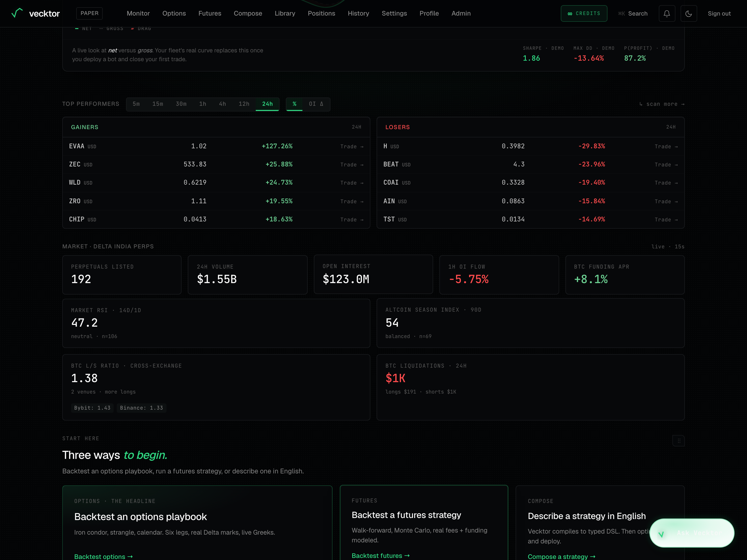
Task: Trade ZEC USD
Action: click(x=352, y=165)
